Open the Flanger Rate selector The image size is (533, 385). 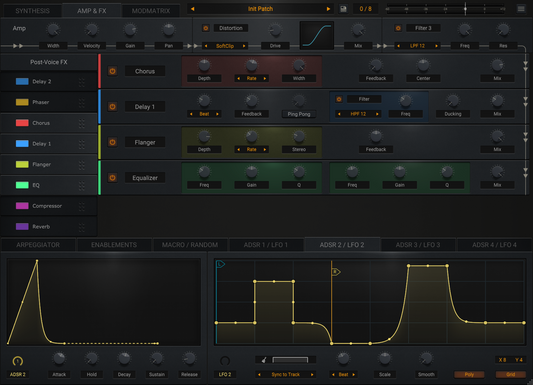pyautogui.click(x=252, y=150)
